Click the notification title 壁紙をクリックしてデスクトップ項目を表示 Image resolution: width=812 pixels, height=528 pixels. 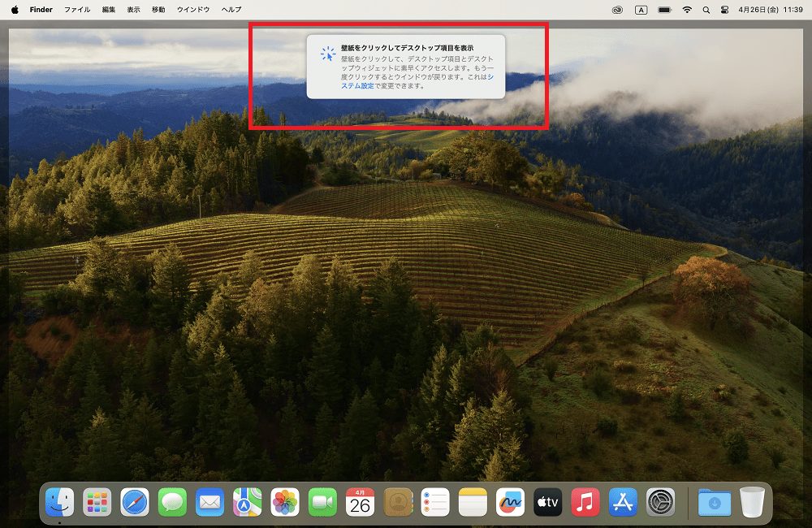pos(407,48)
